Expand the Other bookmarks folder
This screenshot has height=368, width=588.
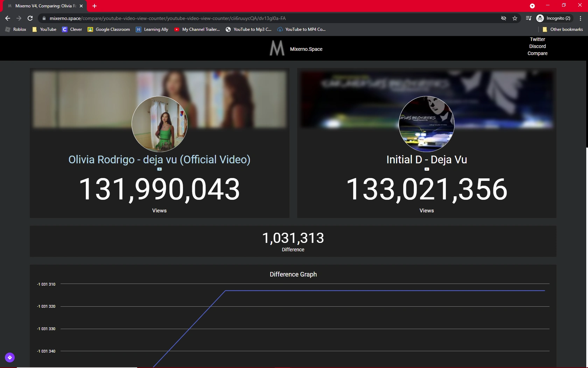tap(562, 29)
